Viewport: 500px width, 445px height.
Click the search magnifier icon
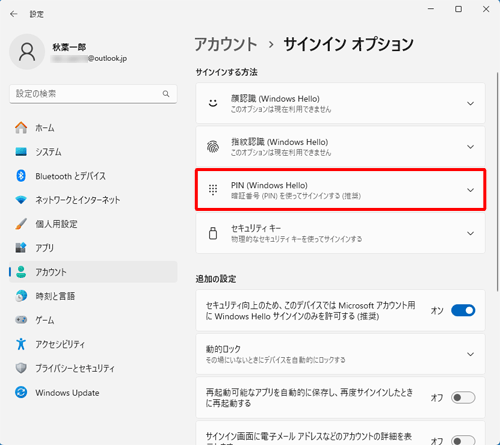tap(166, 94)
